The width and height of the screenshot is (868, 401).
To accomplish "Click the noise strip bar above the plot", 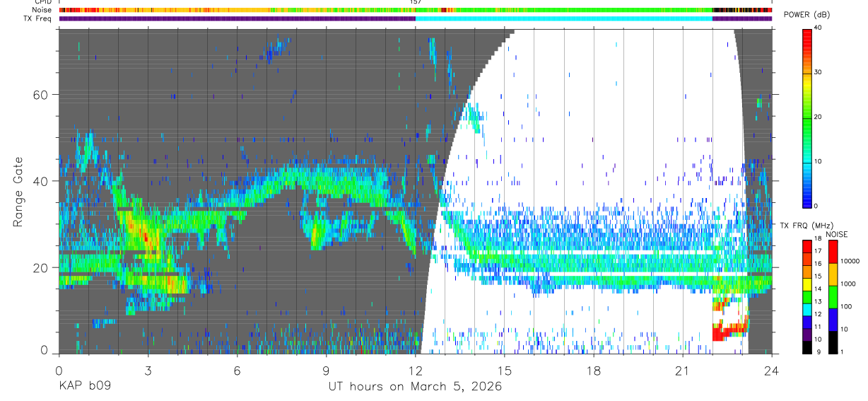I will tap(416, 10).
